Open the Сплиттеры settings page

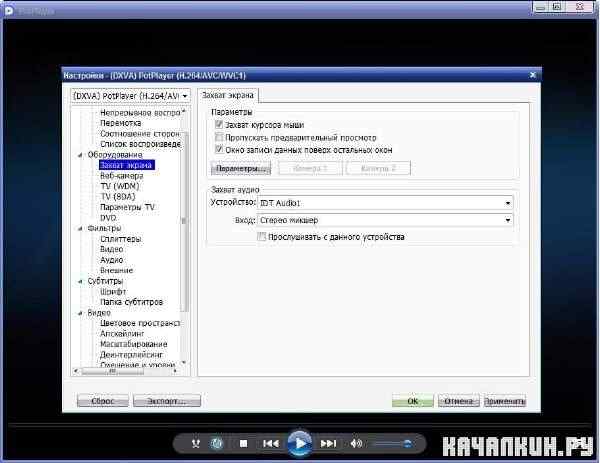(x=121, y=239)
